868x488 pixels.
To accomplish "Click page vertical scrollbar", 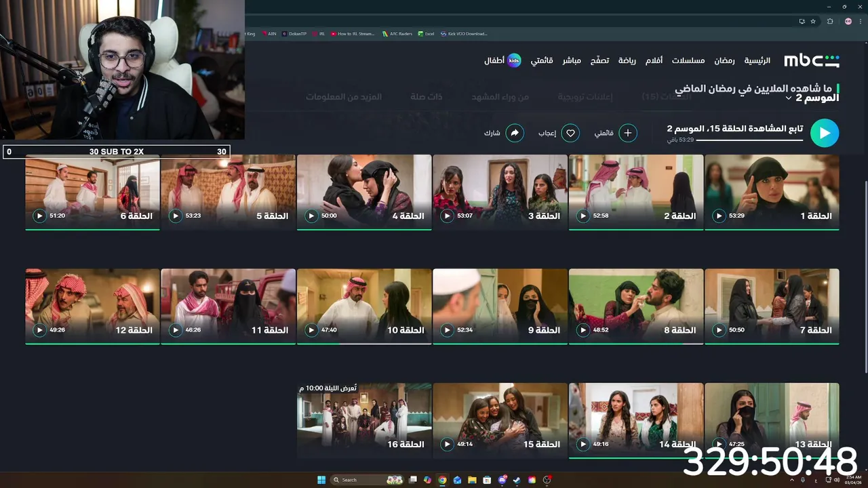I will click(865, 210).
